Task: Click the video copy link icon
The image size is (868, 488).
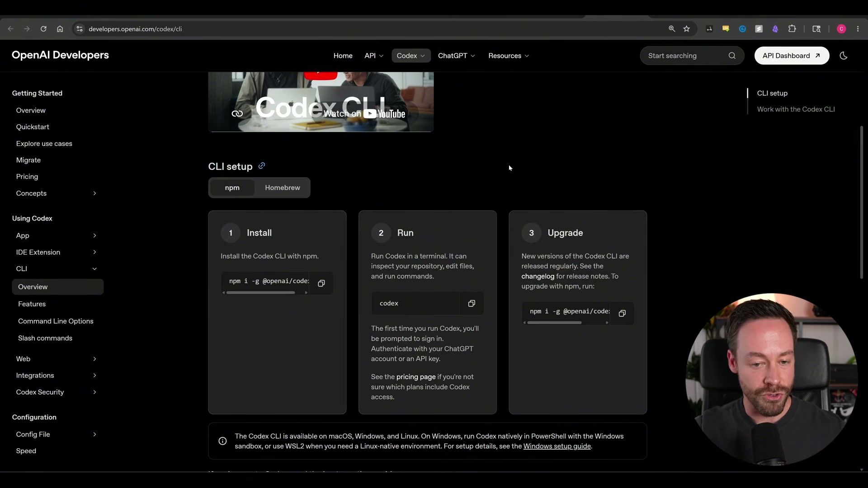Action: tap(237, 113)
